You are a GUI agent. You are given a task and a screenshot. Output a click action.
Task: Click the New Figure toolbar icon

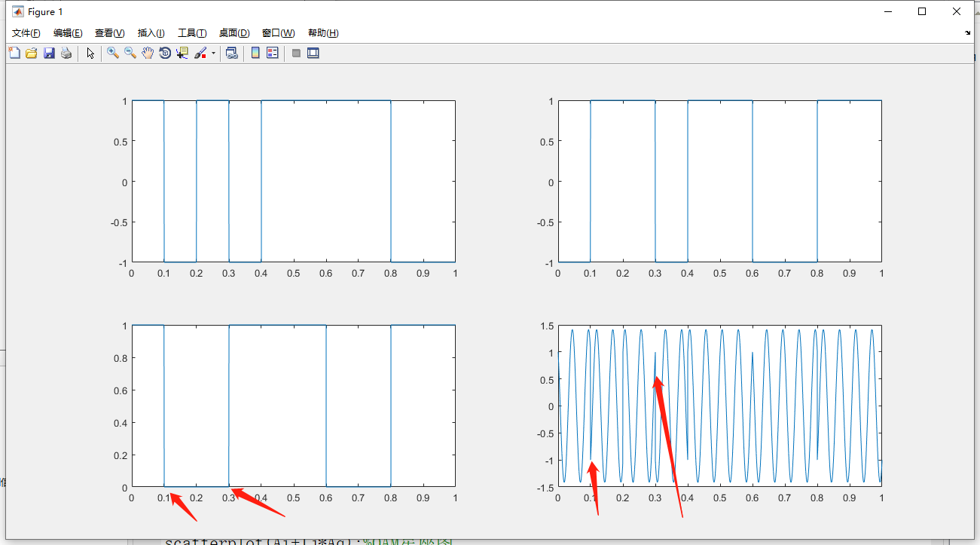(x=14, y=53)
